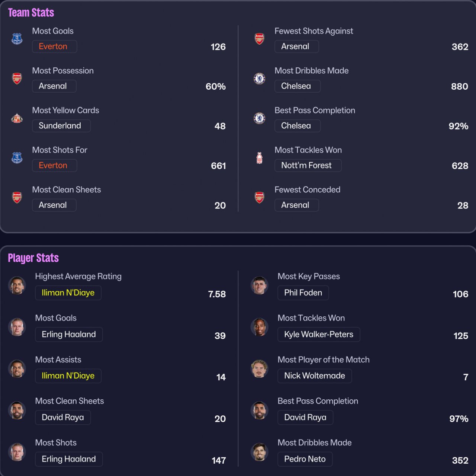Screen dimensions: 476x476
Task: Click the Arsenal crest beside Fewest Conceded
Action: pyautogui.click(x=260, y=198)
